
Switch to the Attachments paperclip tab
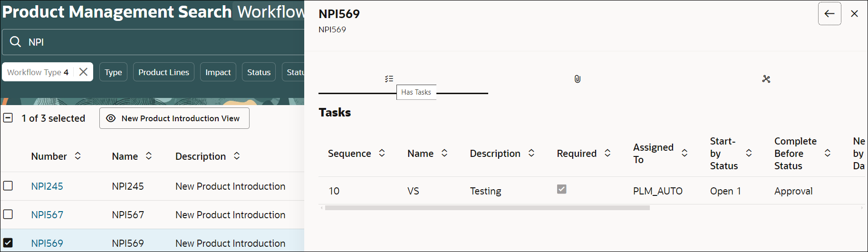[x=577, y=79]
